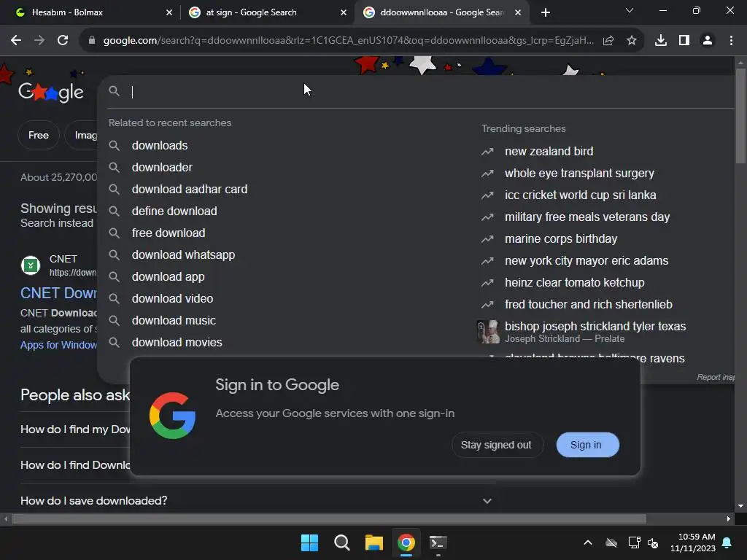Open the tab search chevron
Image resolution: width=747 pixels, height=560 pixels.
click(x=630, y=10)
